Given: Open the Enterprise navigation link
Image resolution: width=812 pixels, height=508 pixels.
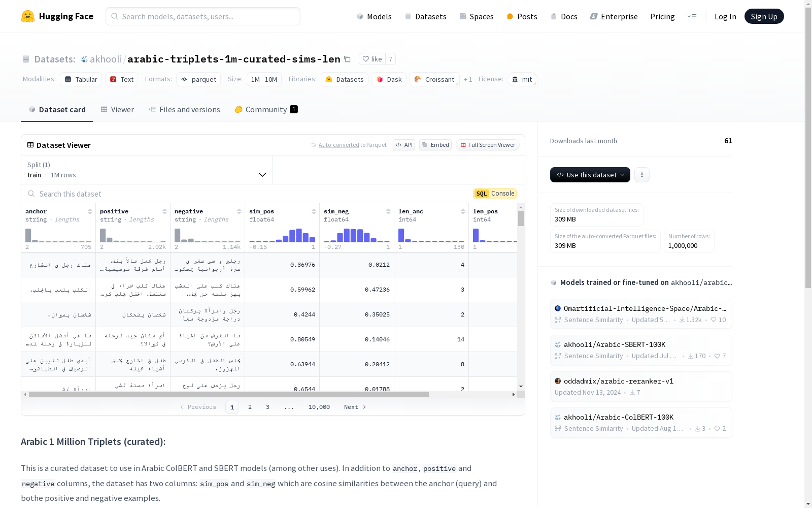Looking at the screenshot, I should 614,16.
